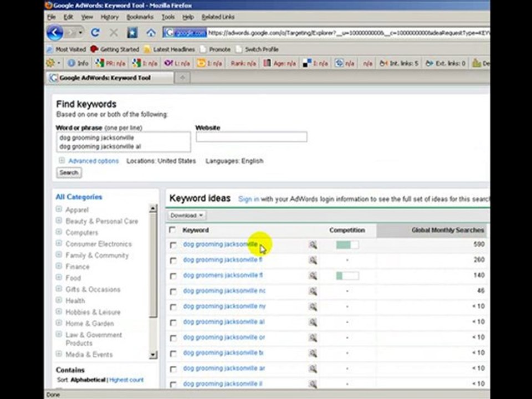Click the PR: n/a toolbar indicator
Viewport: 532px width, 399px height.
110,63
